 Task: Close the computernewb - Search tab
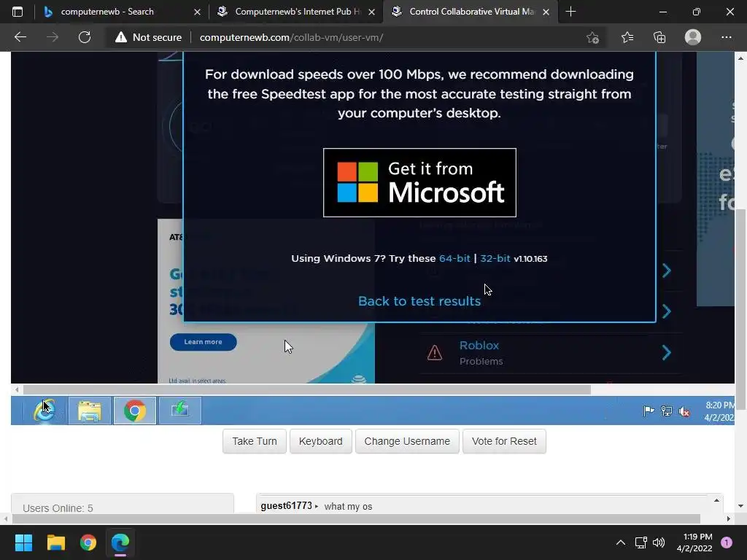(x=197, y=12)
